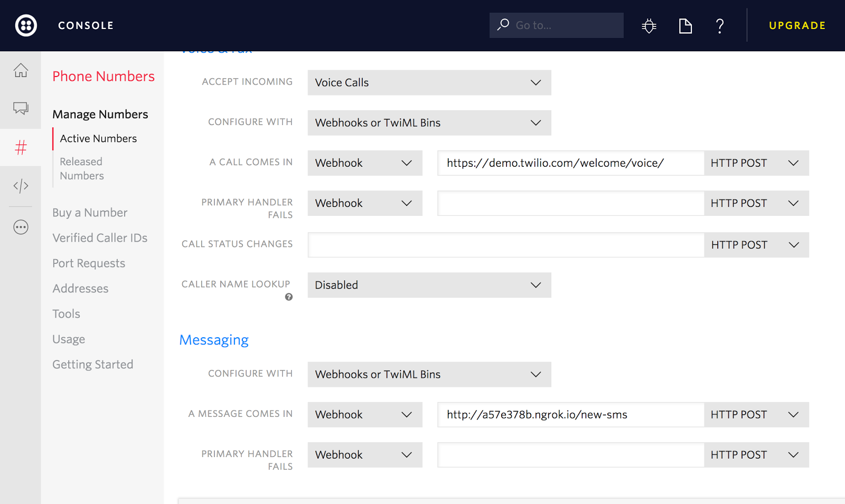Click the Call Status Changes URL field
This screenshot has height=504, width=845.
pos(506,245)
